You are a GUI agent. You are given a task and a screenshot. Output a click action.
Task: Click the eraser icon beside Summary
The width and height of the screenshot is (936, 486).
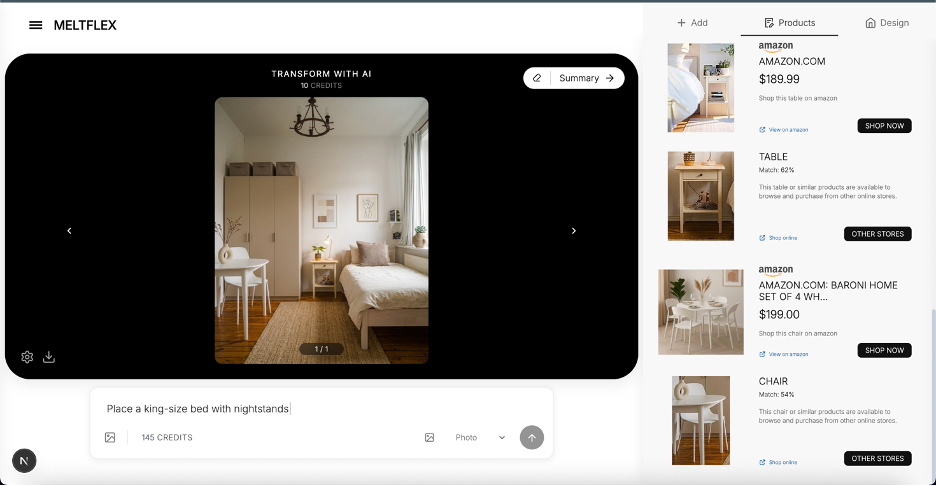coord(537,78)
